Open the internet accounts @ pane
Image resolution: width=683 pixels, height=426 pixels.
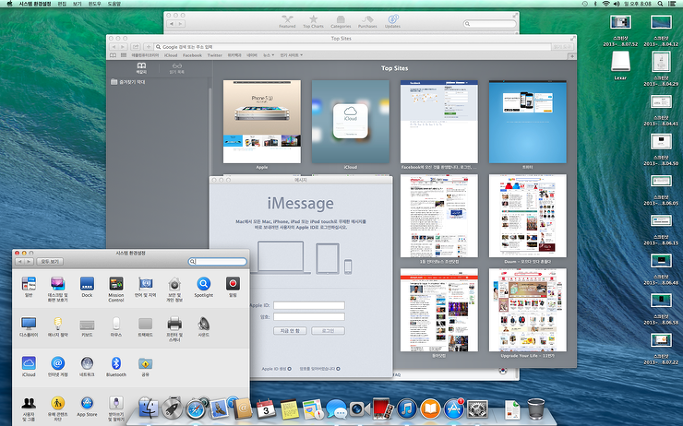pyautogui.click(x=57, y=366)
